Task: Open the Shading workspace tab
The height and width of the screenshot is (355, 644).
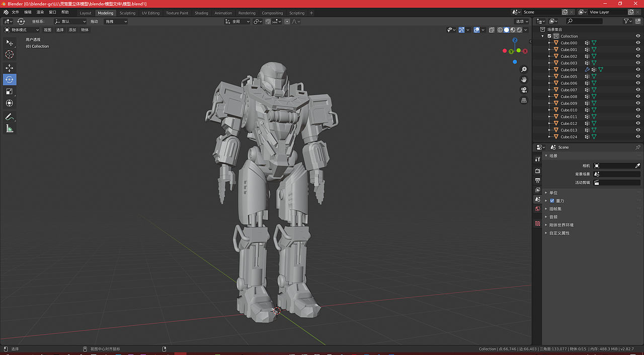Action: click(201, 13)
